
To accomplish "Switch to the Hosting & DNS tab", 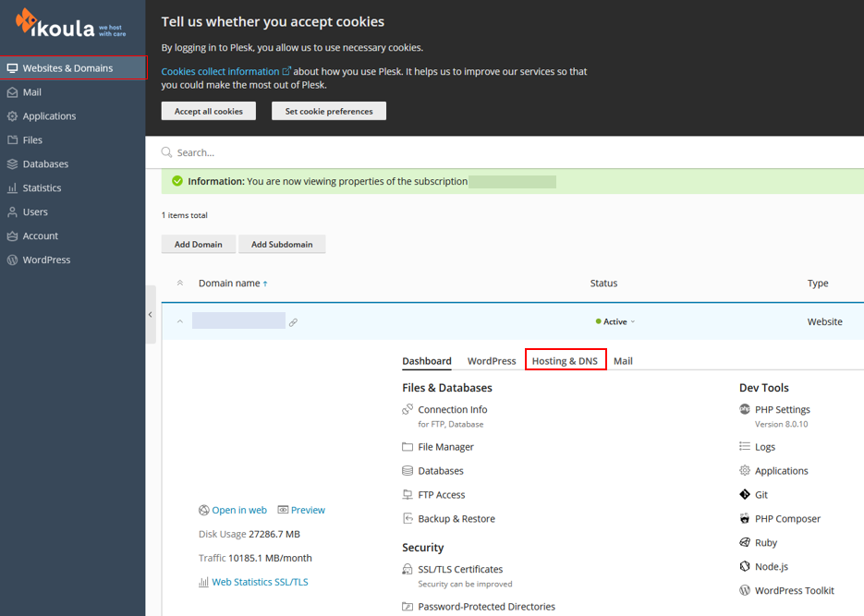I will 565,360.
